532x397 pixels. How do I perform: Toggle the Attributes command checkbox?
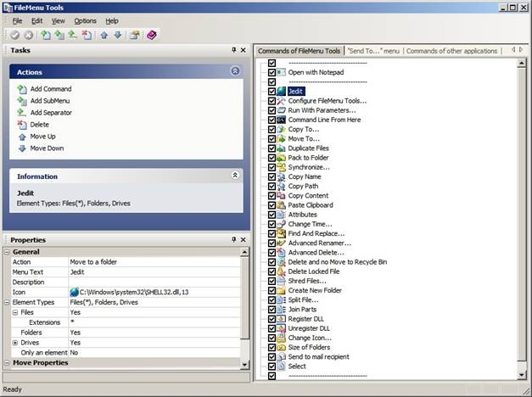click(x=272, y=215)
